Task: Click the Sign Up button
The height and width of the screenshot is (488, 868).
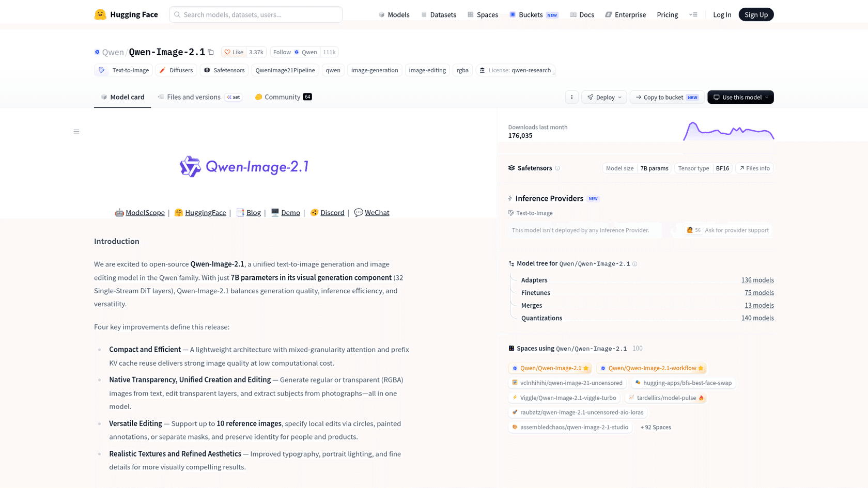Action: [x=756, y=14]
